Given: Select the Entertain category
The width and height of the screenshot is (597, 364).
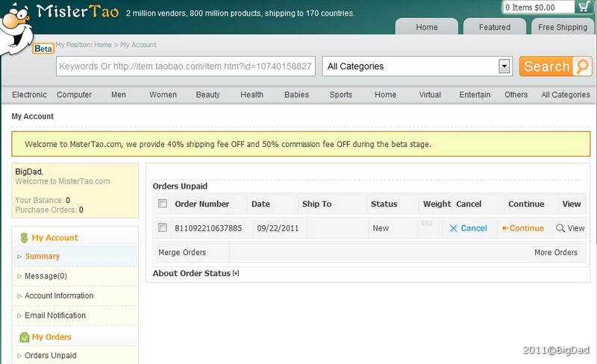Looking at the screenshot, I should point(475,95).
